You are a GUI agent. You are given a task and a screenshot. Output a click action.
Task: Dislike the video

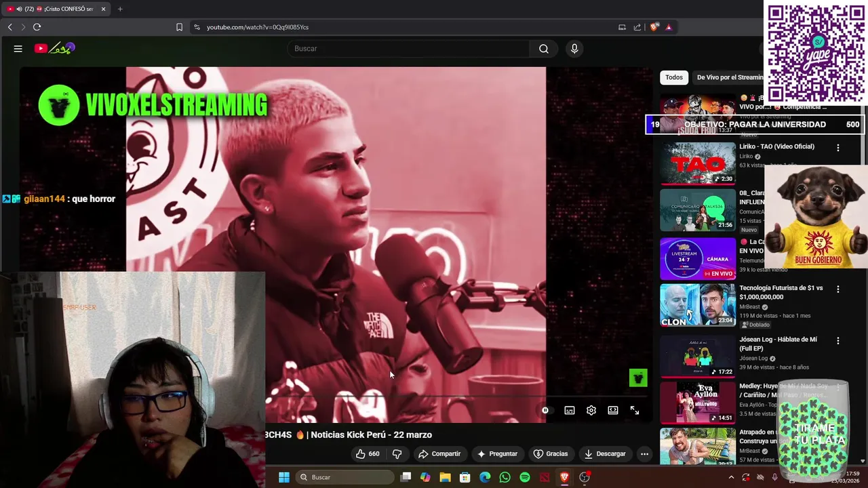pos(397,454)
